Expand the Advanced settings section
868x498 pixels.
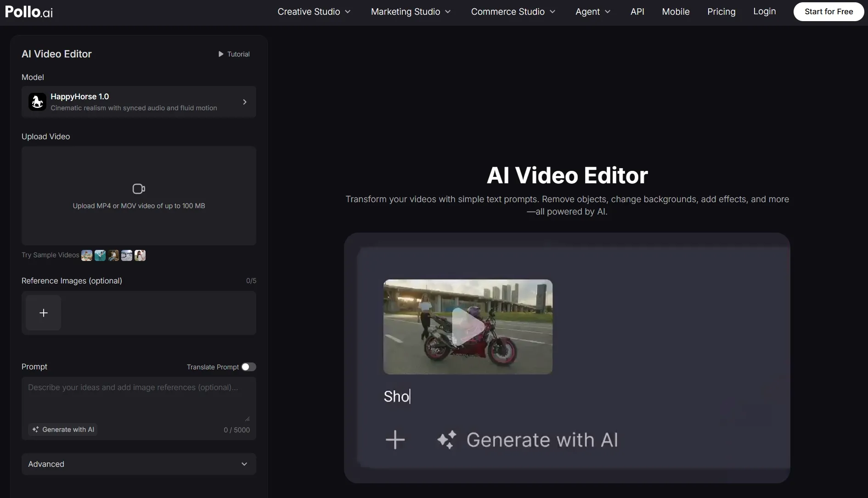(x=139, y=464)
